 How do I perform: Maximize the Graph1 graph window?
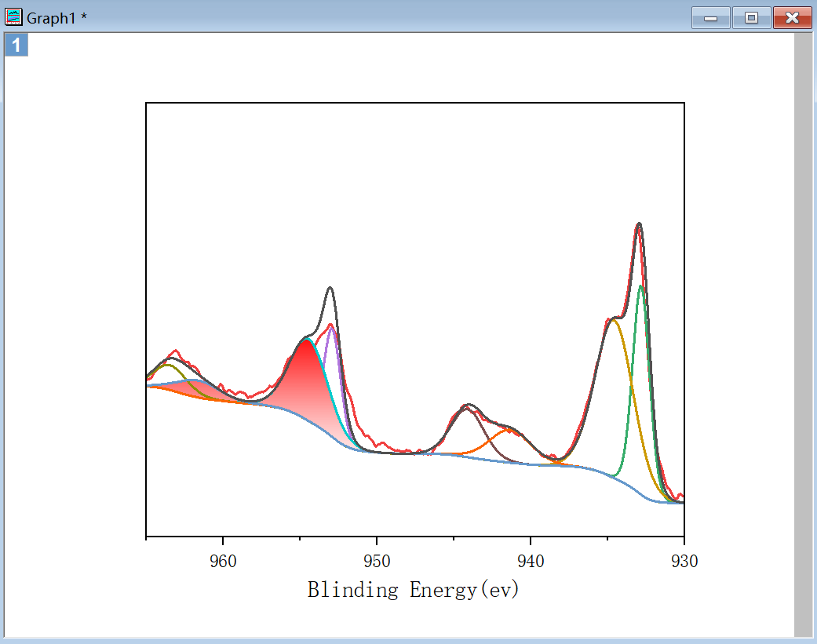[x=751, y=18]
